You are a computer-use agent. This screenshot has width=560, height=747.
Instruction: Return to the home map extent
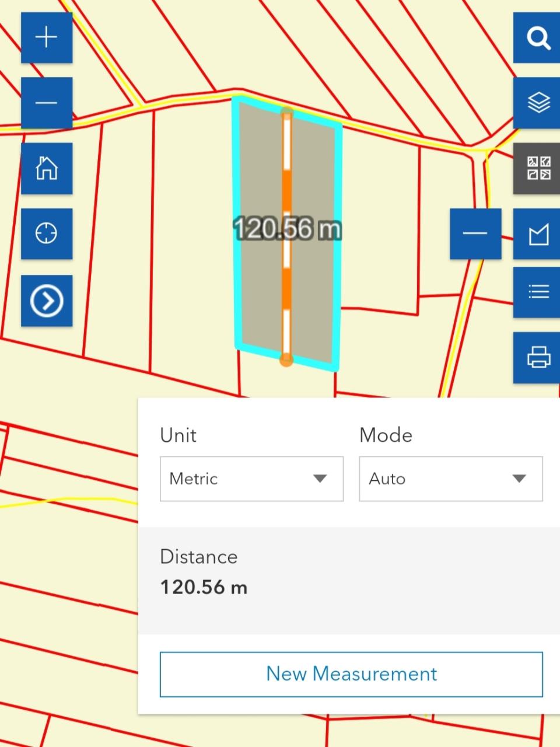(x=47, y=169)
